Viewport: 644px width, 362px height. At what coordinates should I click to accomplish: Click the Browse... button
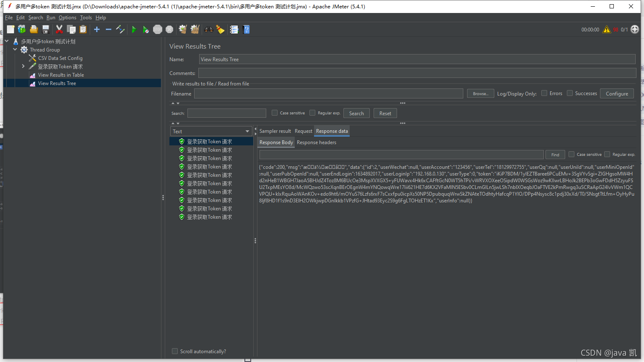480,93
